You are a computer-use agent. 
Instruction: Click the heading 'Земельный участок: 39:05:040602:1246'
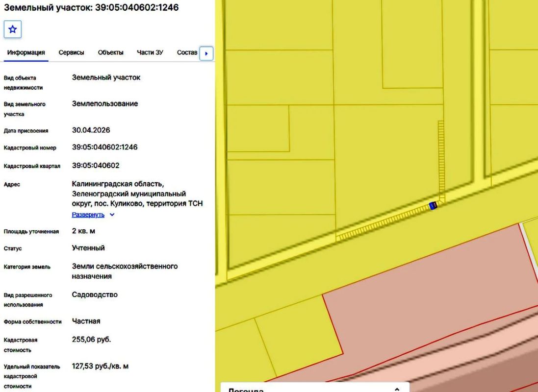coord(91,7)
